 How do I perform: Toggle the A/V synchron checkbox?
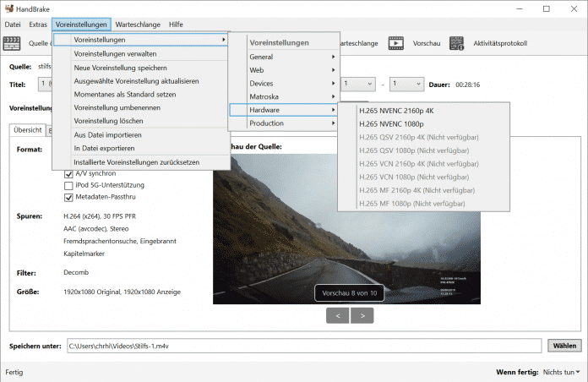coord(69,173)
